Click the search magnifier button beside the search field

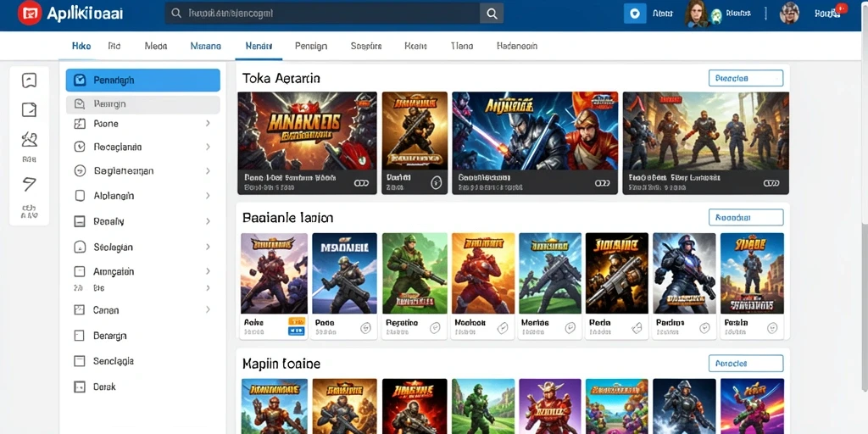pyautogui.click(x=492, y=14)
